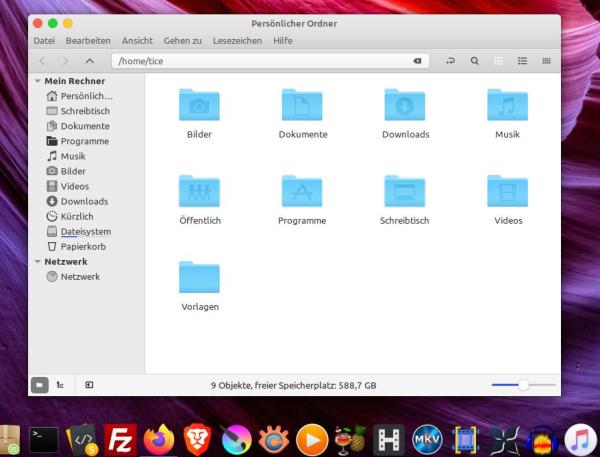The image size is (600, 457).
Task: Open the code editor dock icon
Action: tap(82, 440)
